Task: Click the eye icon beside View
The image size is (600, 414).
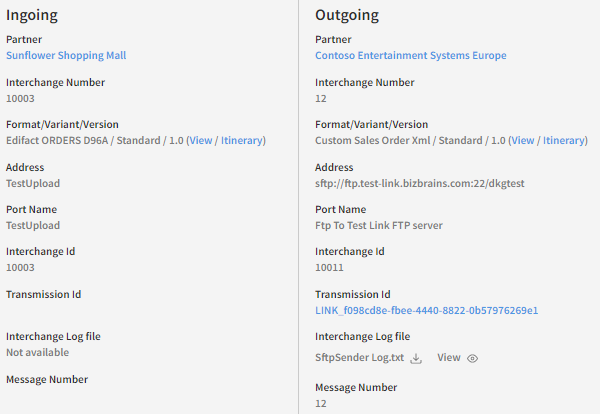Action: [x=473, y=358]
